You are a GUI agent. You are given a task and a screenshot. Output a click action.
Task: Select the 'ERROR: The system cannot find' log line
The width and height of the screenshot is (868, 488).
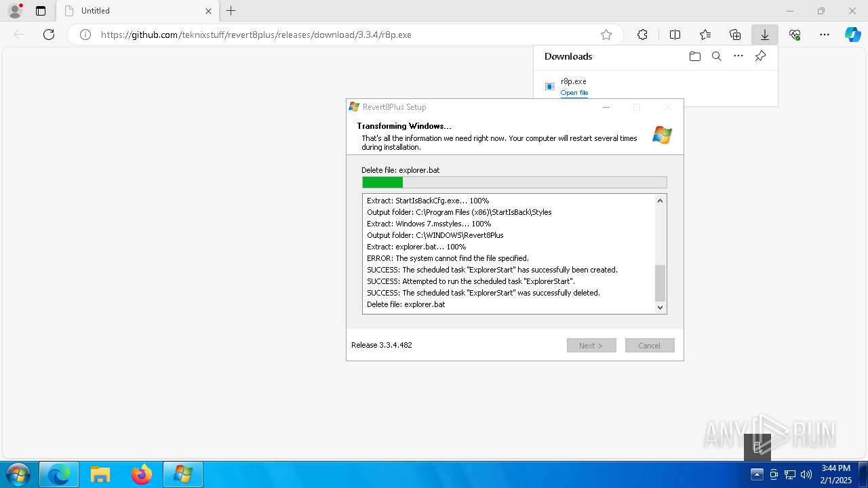[448, 258]
